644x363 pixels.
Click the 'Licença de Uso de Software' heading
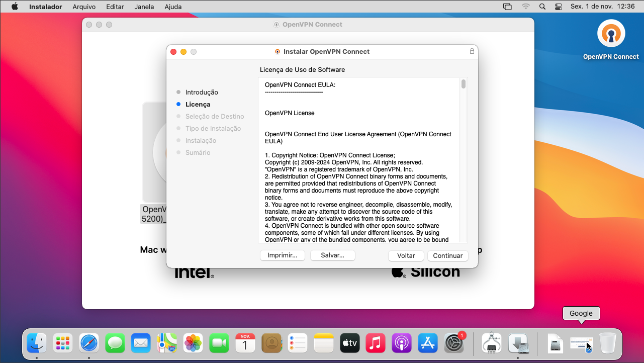click(302, 70)
